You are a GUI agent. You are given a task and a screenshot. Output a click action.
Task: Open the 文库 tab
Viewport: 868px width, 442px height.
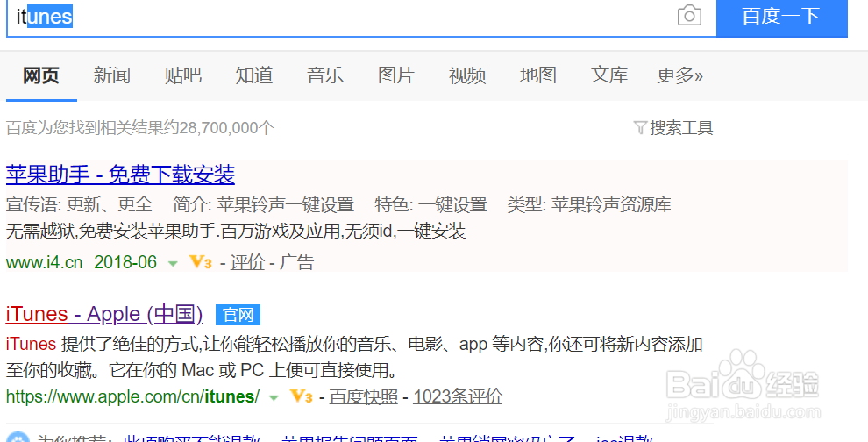tap(609, 75)
